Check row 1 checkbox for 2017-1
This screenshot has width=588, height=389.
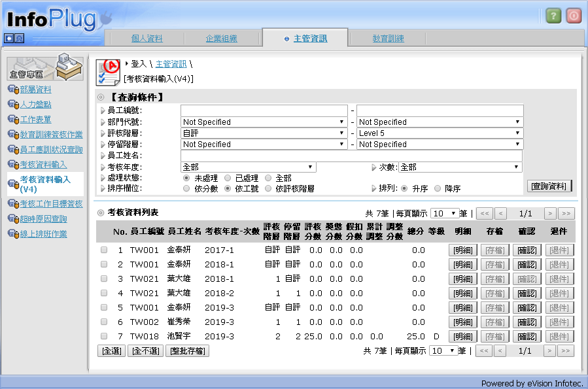(104, 250)
